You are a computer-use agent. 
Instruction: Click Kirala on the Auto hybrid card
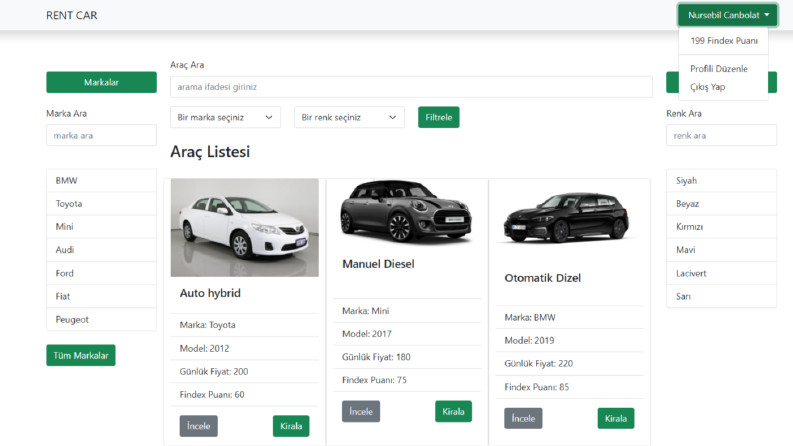point(291,426)
